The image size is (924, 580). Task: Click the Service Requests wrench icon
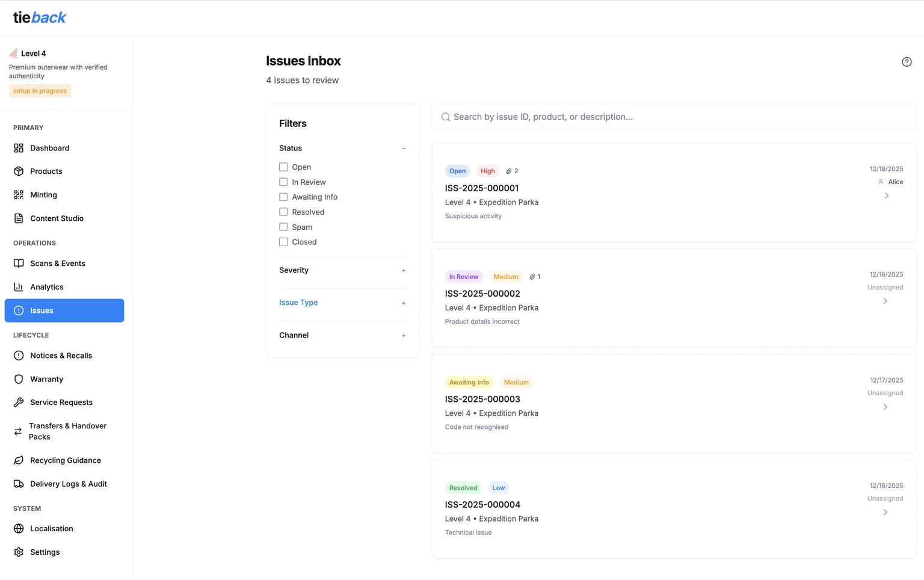click(19, 403)
